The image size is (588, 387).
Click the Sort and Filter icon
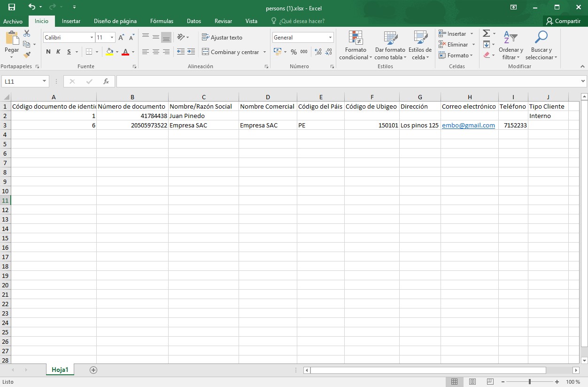510,38
